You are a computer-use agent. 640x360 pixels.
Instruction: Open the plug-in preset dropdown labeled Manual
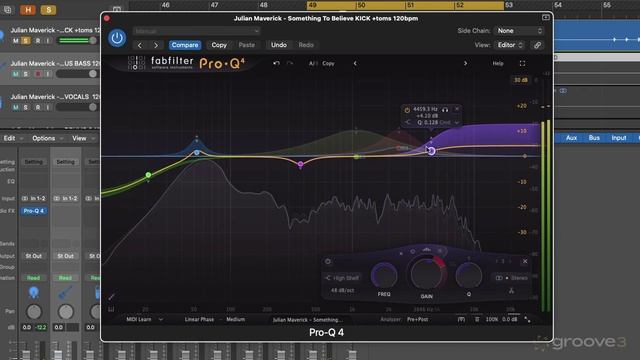click(x=196, y=31)
